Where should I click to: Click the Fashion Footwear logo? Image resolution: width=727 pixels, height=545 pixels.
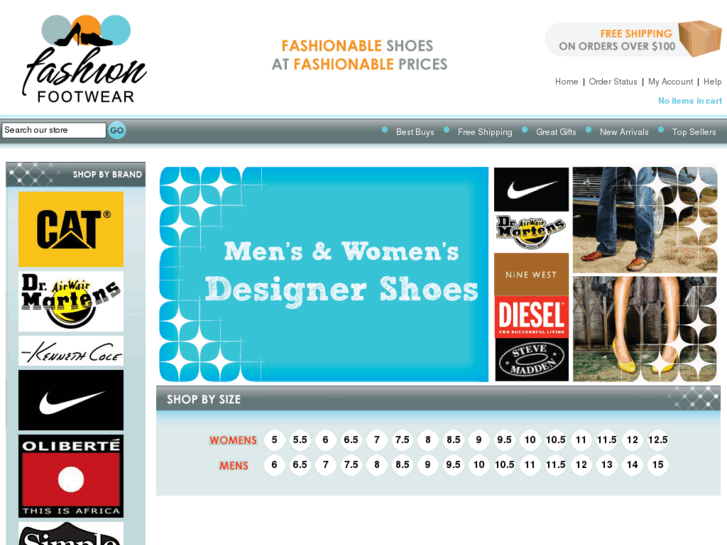pos(84,59)
